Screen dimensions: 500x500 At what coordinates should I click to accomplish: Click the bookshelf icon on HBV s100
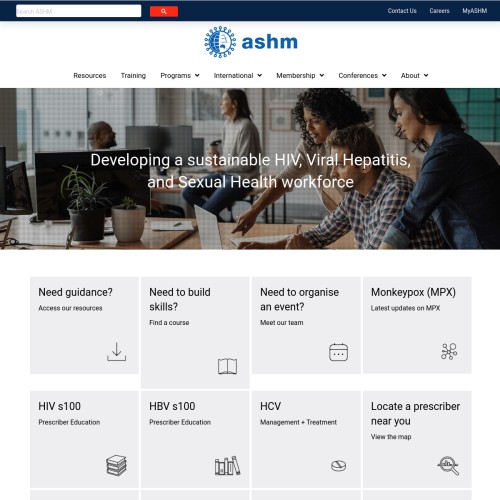[x=227, y=465]
